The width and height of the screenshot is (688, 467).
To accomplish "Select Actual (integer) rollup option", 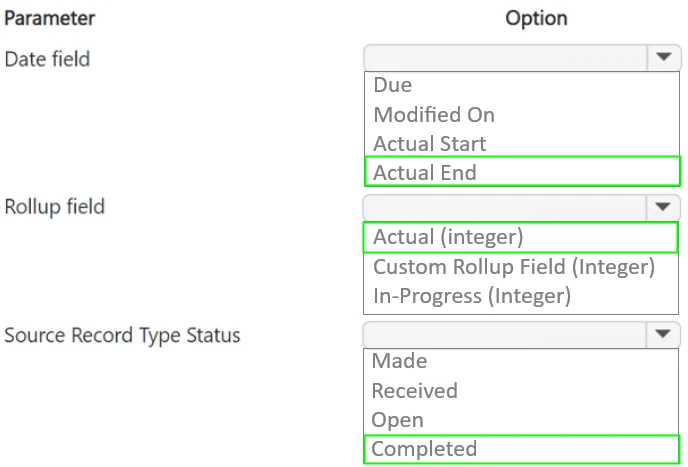I will 448,237.
